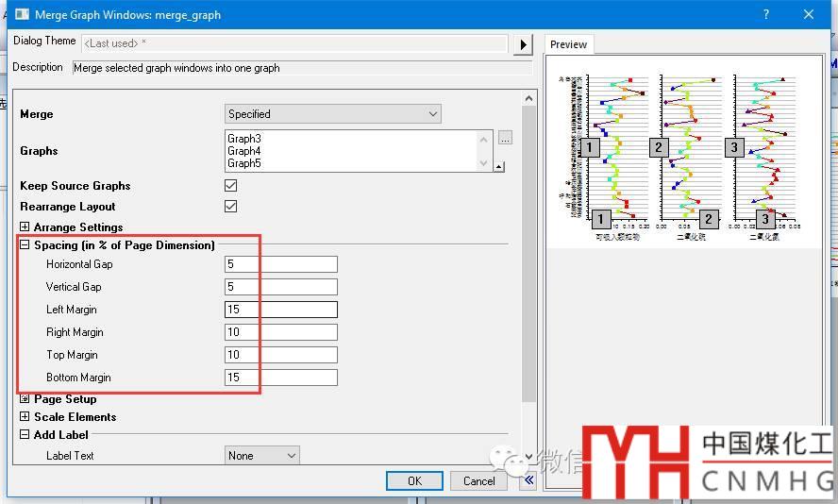The image size is (838, 504).
Task: Select Graph3 in the Graphs list
Action: coord(244,139)
